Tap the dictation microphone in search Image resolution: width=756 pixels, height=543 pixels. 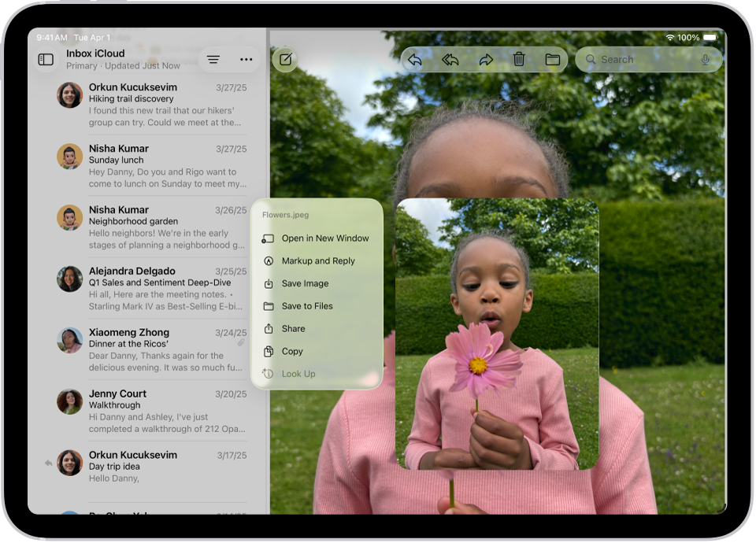point(705,60)
